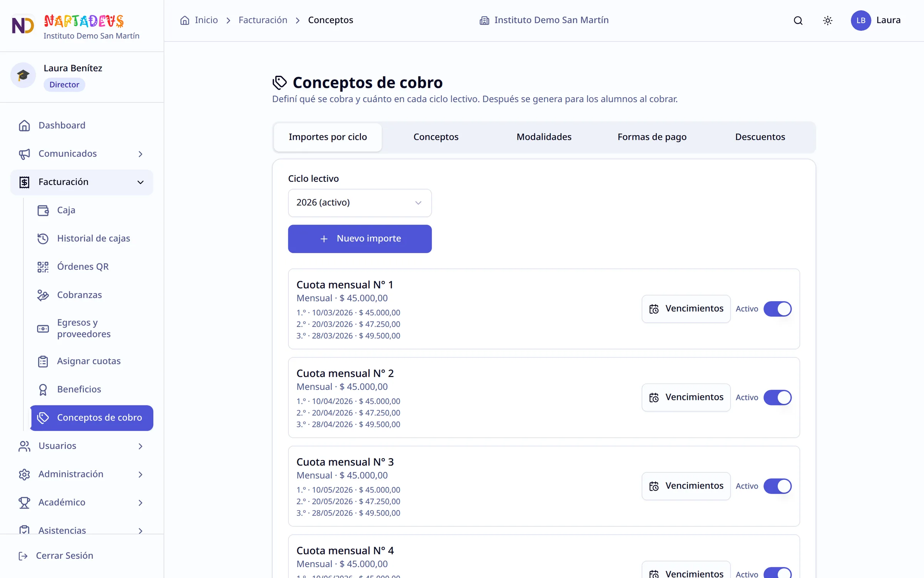This screenshot has width=924, height=578.
Task: Click the Director role badge
Action: click(x=64, y=85)
